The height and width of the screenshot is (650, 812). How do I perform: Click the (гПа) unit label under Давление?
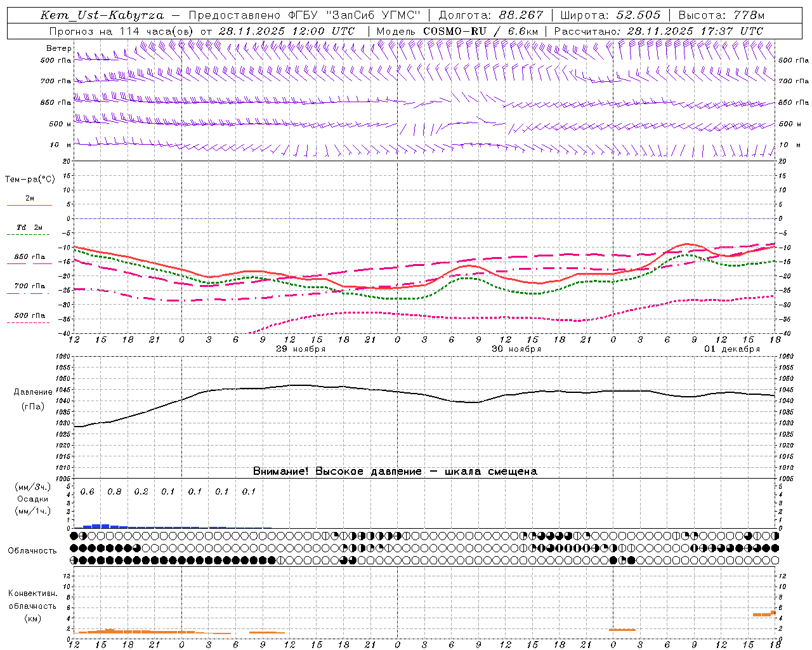pyautogui.click(x=33, y=407)
